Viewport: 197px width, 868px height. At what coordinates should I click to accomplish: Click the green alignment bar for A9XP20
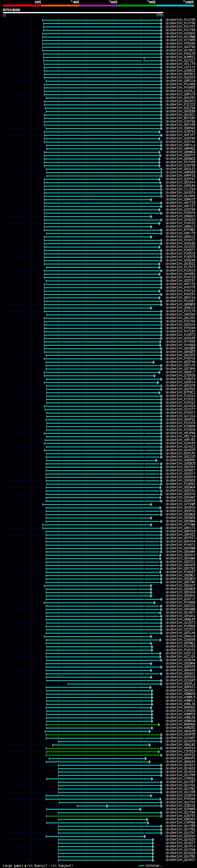click(x=104, y=749)
